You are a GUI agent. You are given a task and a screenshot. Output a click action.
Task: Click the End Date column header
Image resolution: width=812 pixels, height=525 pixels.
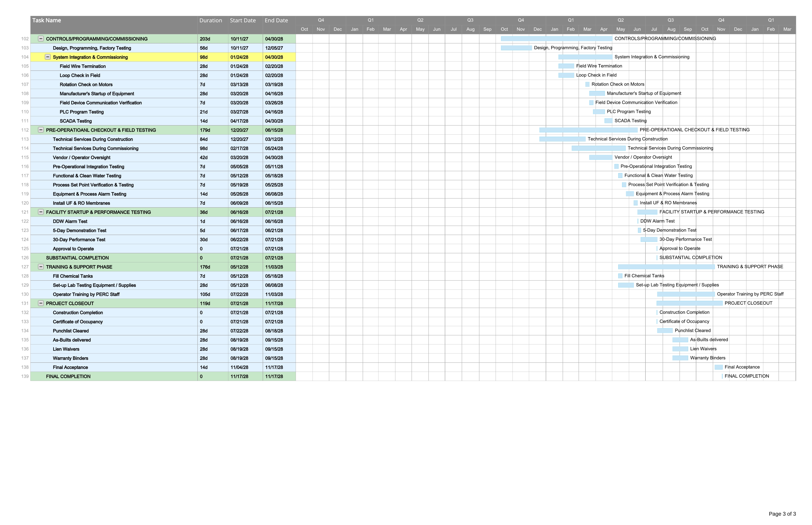279,25
